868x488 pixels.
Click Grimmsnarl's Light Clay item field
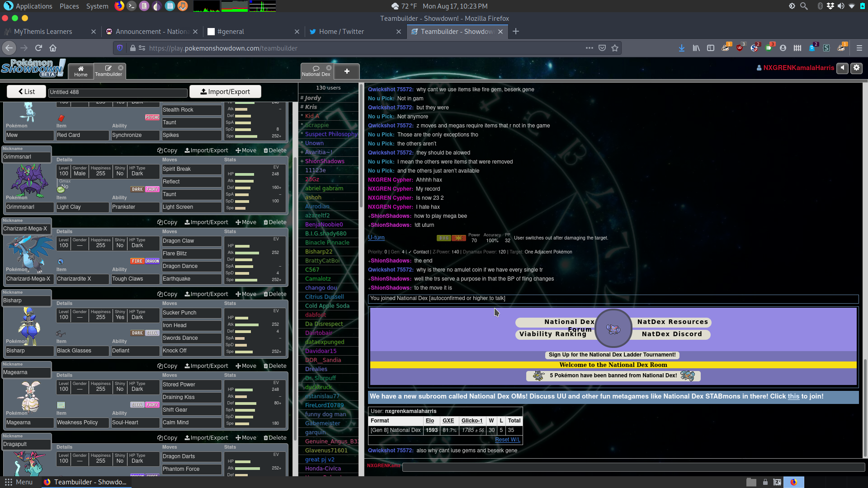82,207
